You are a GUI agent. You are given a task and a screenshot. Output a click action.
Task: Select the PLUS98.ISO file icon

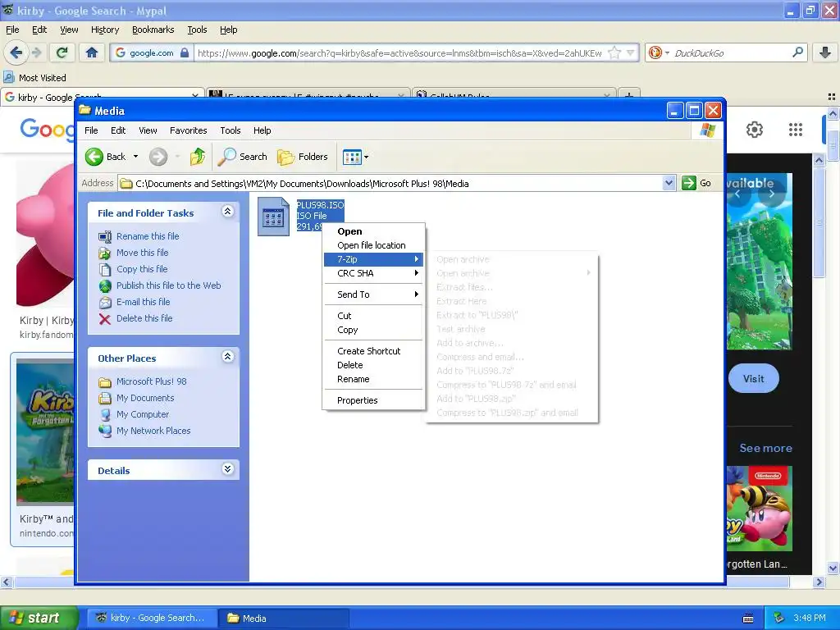(x=273, y=217)
